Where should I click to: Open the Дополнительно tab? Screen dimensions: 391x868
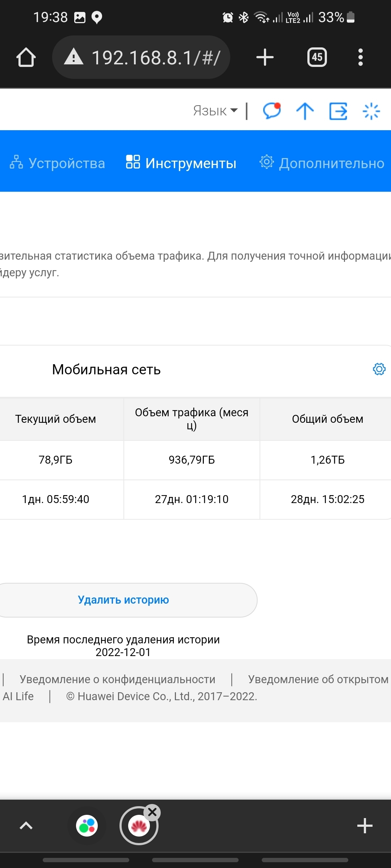click(322, 163)
